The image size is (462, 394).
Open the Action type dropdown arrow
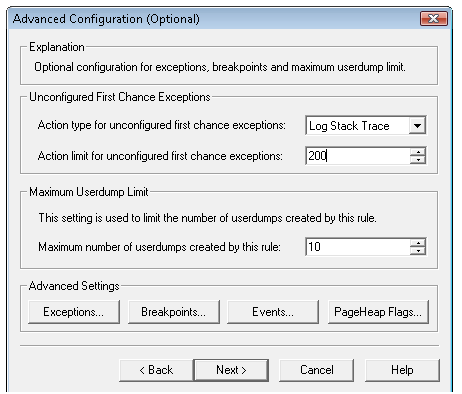[417, 126]
